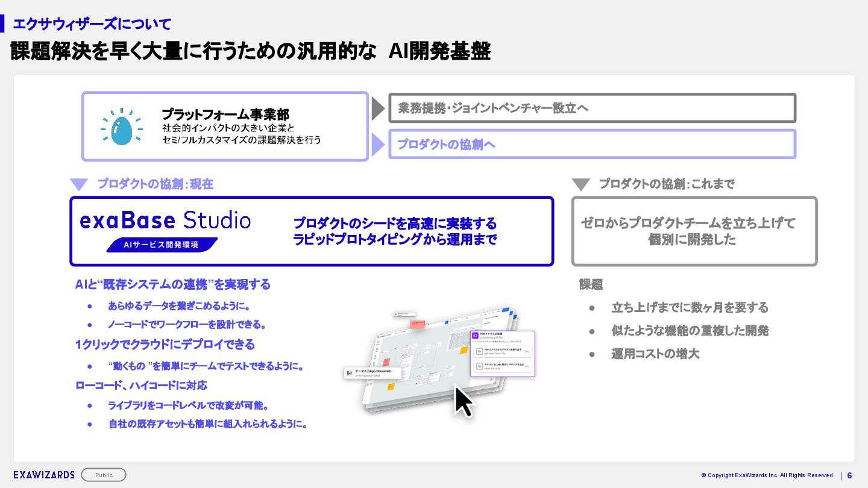Click the slide title 課題解決を早く大量に行うための汎用的な AI開発基盤
868x488 pixels.
251,51
